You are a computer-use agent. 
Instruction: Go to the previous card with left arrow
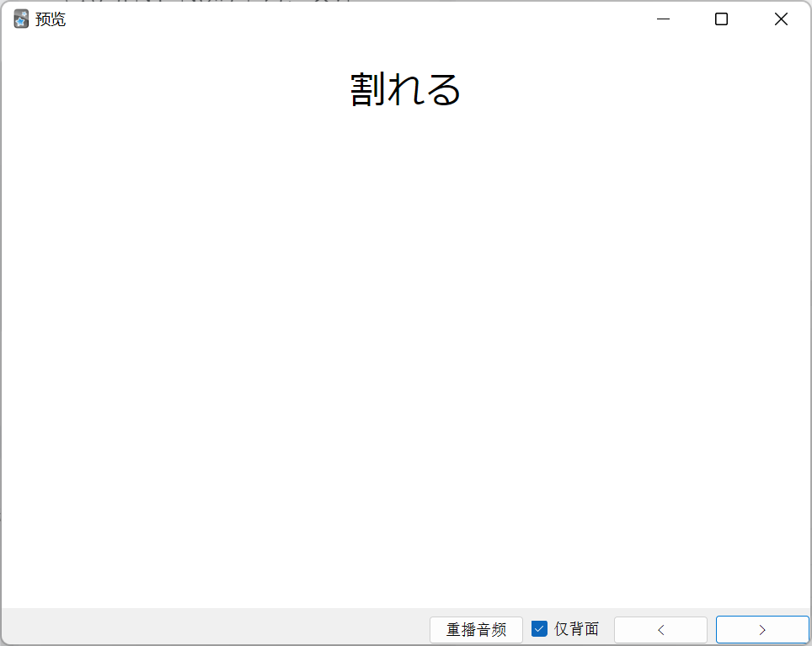pos(660,630)
